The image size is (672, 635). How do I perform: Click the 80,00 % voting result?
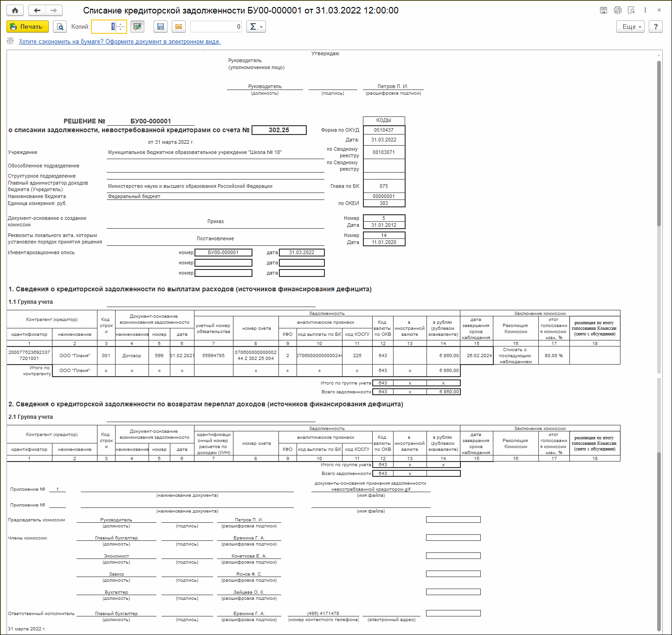point(554,356)
